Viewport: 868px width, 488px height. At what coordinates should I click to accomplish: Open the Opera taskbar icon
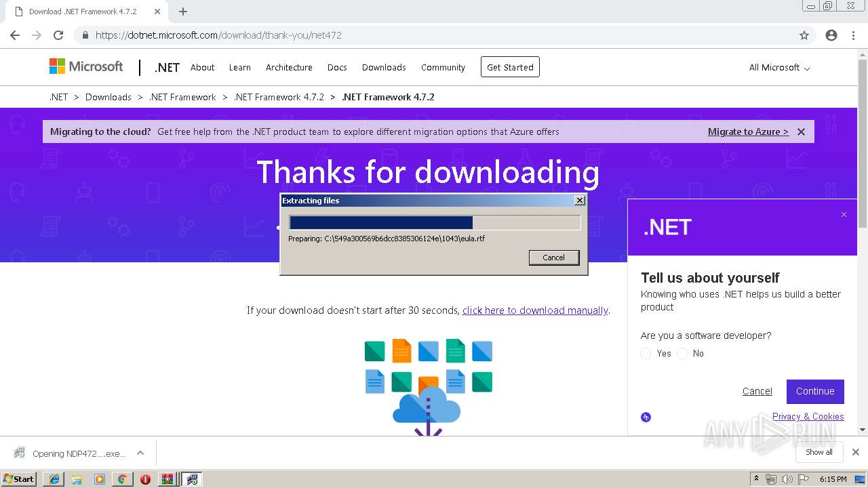pyautogui.click(x=145, y=479)
